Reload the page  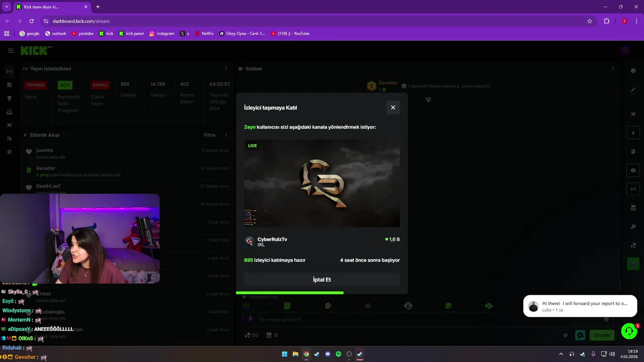(31, 21)
